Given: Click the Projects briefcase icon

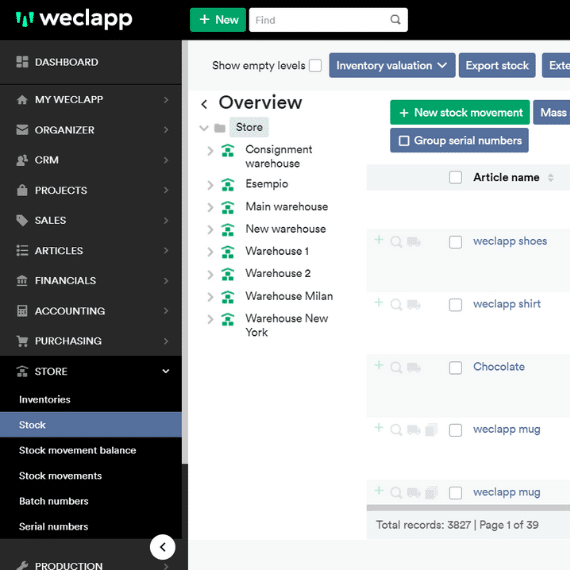Looking at the screenshot, I should [x=22, y=190].
